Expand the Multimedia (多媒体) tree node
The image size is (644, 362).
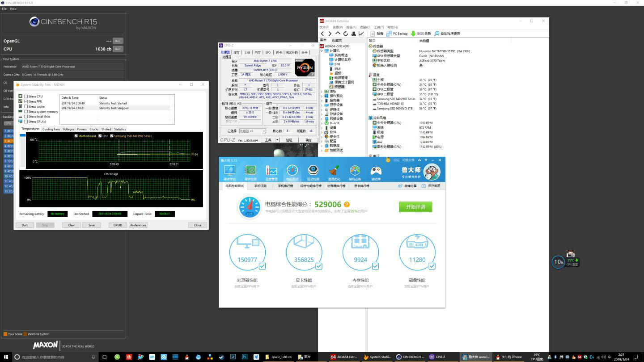pyautogui.click(x=322, y=109)
